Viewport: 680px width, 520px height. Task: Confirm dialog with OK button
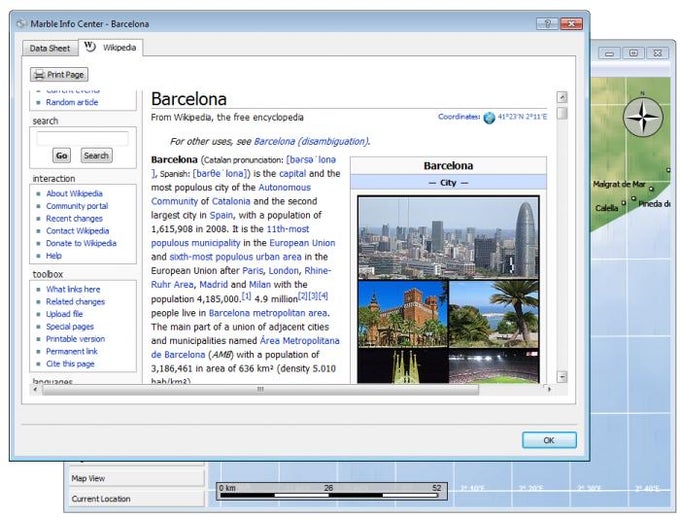(549, 440)
